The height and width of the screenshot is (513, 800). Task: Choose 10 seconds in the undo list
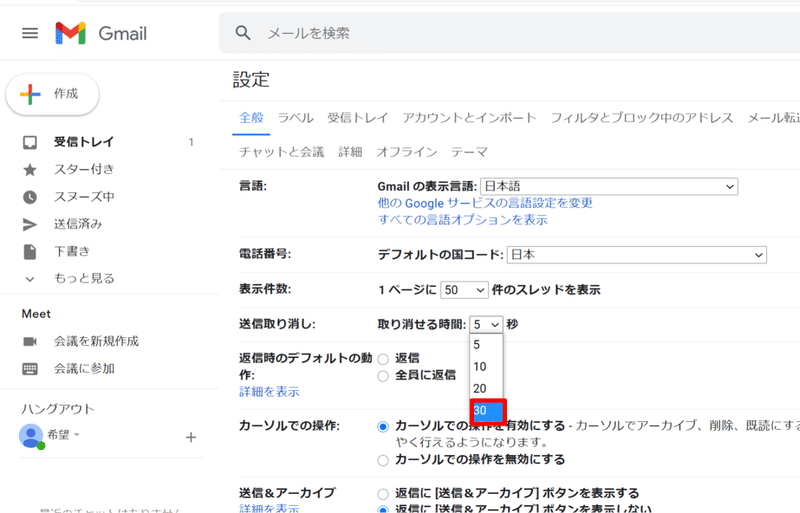tap(486, 367)
